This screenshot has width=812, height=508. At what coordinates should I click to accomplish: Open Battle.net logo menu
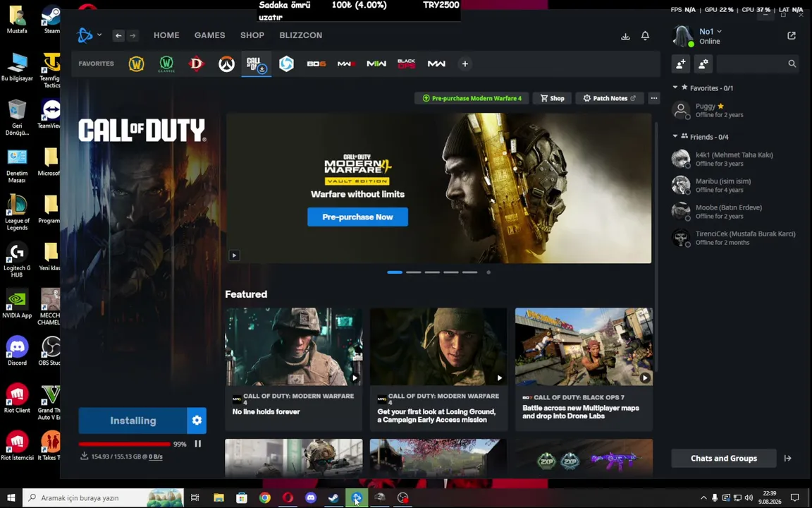pos(89,35)
